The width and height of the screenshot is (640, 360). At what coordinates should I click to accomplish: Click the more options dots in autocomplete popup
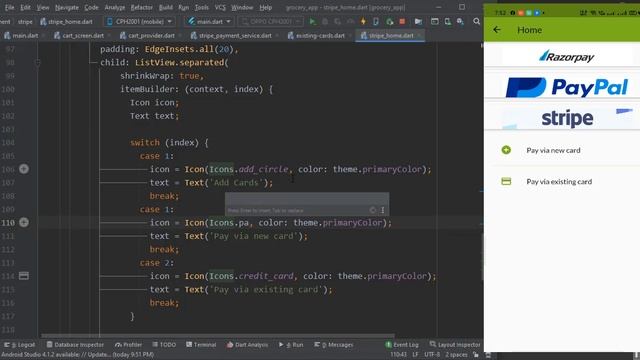pyautogui.click(x=382, y=210)
